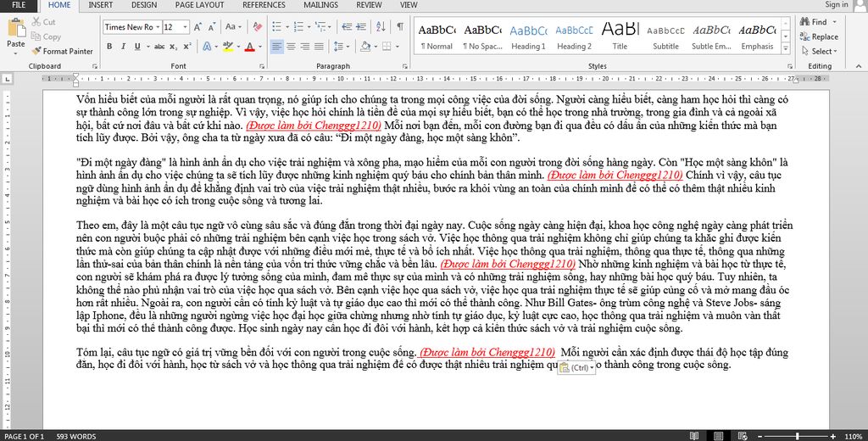868x441 pixels.
Task: Expand the Styles gallery more arrow
Action: coord(786,48)
